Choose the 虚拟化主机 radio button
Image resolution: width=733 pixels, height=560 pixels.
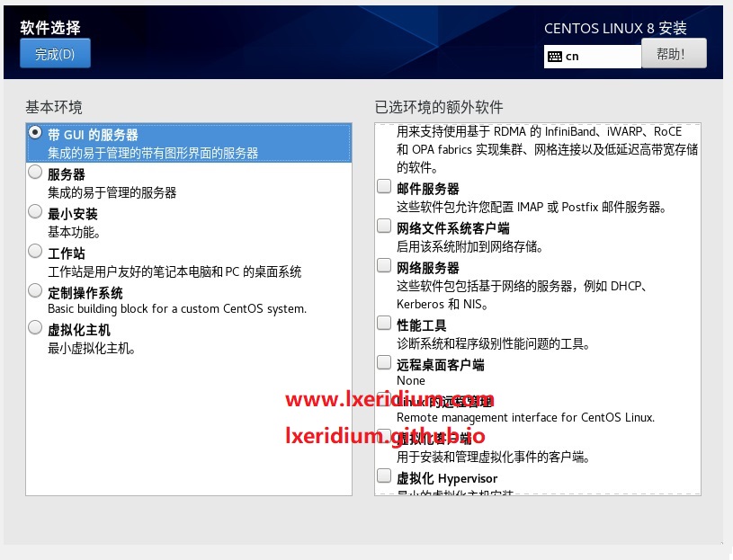pos(35,327)
